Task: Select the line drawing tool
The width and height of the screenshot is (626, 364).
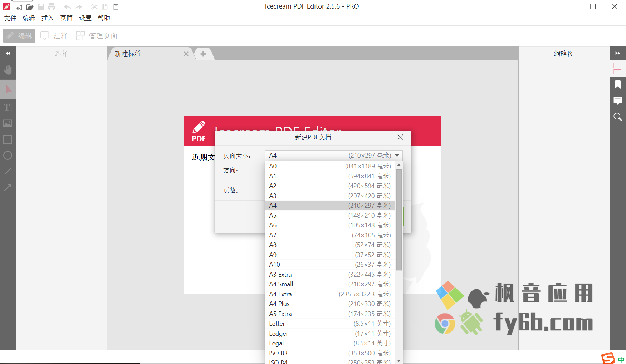Action: pos(8,171)
